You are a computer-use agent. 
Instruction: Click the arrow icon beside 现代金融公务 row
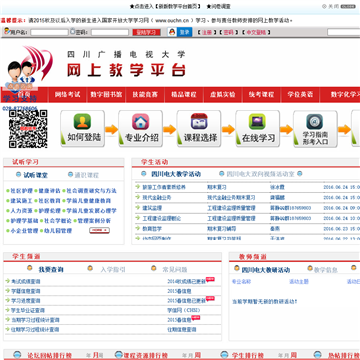click(x=138, y=197)
